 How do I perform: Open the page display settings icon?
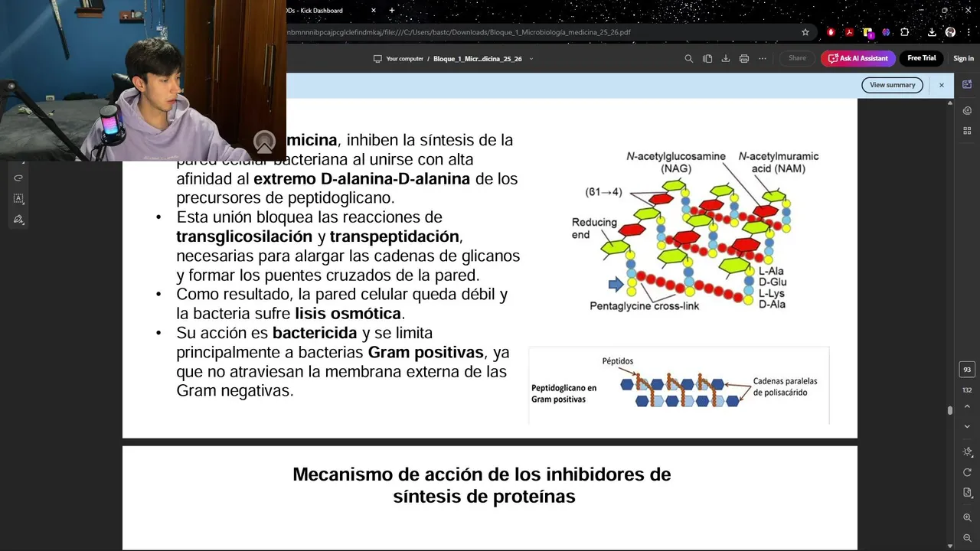click(967, 492)
